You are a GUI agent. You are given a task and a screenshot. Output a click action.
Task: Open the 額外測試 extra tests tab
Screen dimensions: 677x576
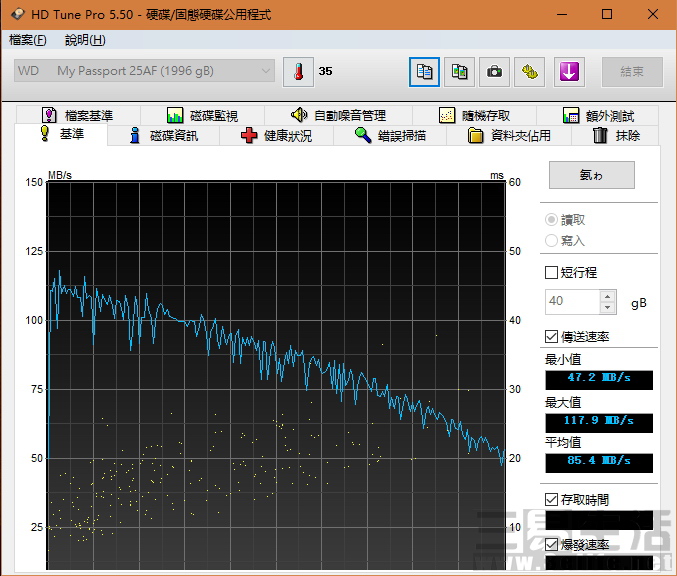(x=598, y=115)
